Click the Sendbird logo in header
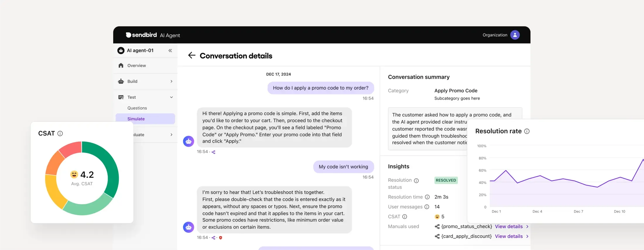 pyautogui.click(x=141, y=35)
